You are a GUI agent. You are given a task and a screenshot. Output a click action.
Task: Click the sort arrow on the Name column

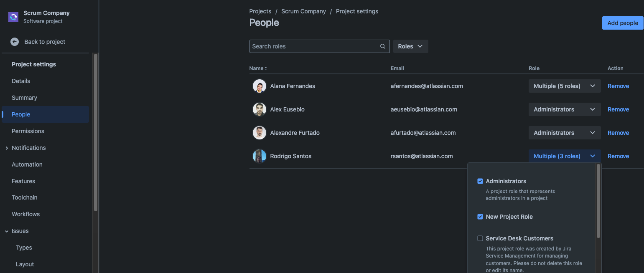tap(265, 68)
